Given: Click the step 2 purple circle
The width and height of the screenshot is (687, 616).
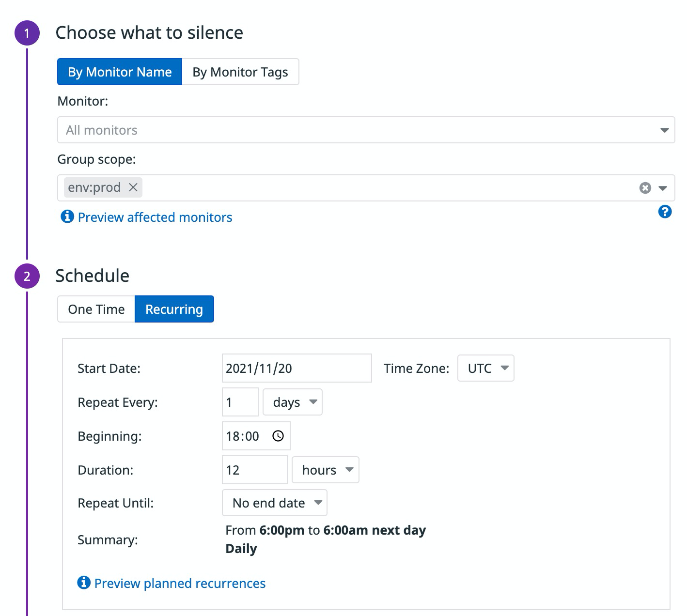Looking at the screenshot, I should coord(27,276).
